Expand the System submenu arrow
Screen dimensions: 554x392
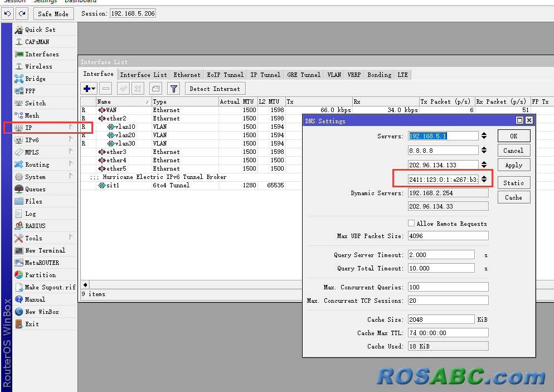(71, 176)
